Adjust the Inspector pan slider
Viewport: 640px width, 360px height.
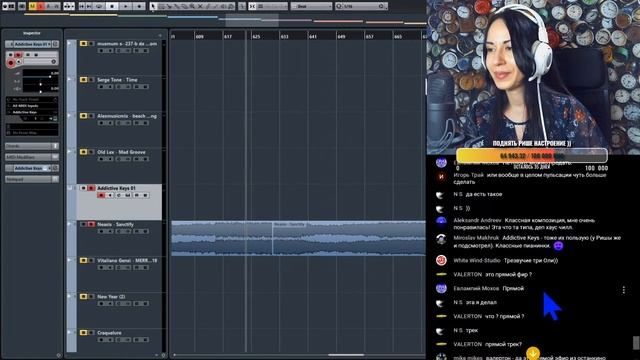coord(40,84)
